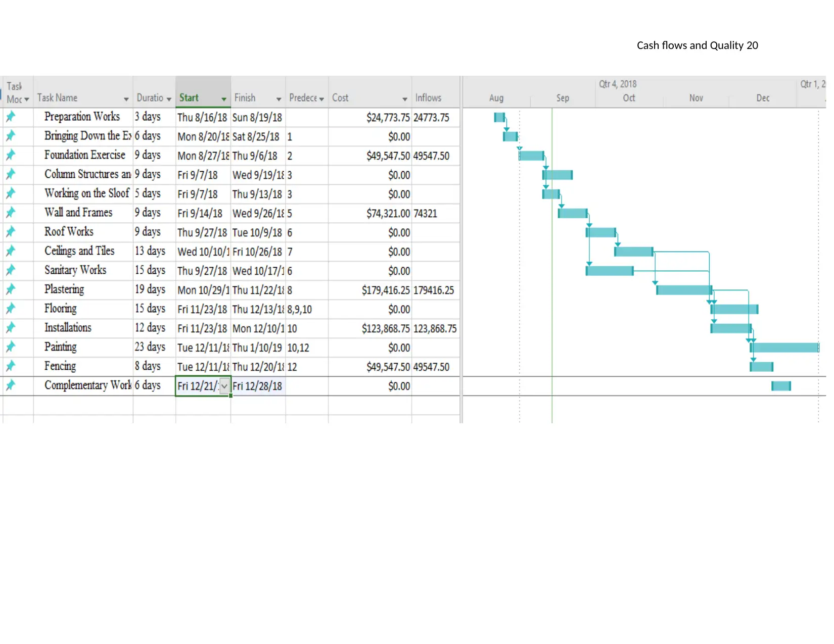Click the Sanitary Works Gantt bar
834x644 pixels.
click(610, 271)
